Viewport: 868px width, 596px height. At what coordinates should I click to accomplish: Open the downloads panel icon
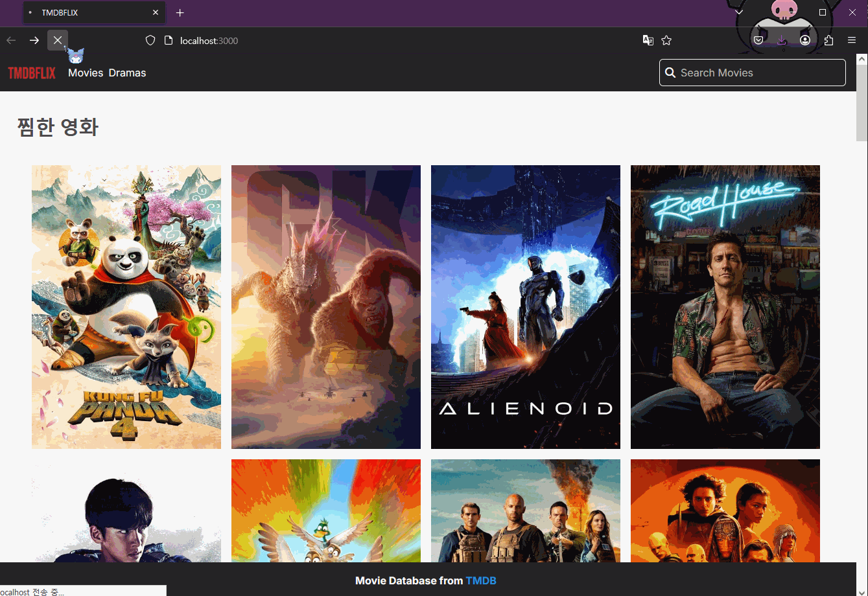pos(782,40)
